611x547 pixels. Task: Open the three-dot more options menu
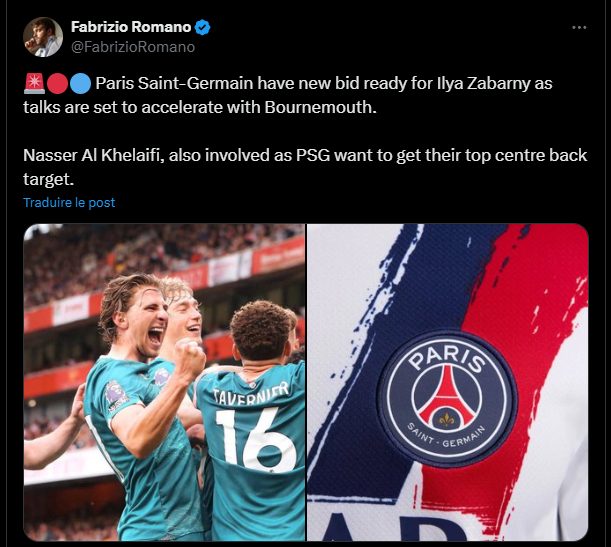click(x=579, y=27)
